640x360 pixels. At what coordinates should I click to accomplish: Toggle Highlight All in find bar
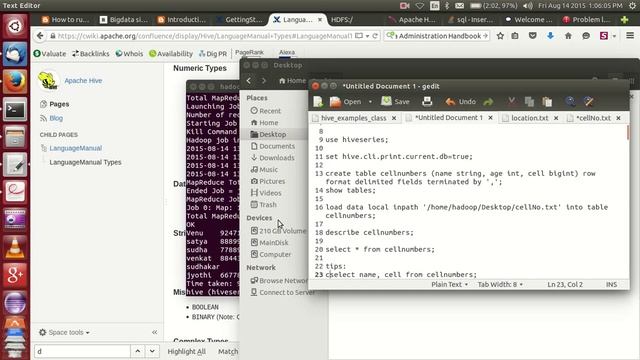pyautogui.click(x=187, y=351)
